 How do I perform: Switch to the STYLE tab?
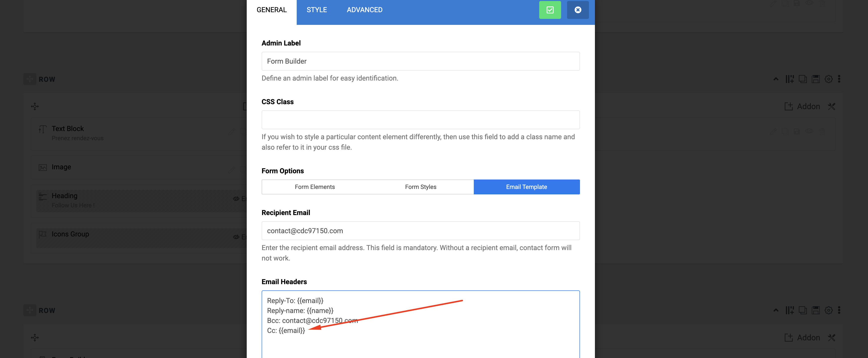[316, 10]
